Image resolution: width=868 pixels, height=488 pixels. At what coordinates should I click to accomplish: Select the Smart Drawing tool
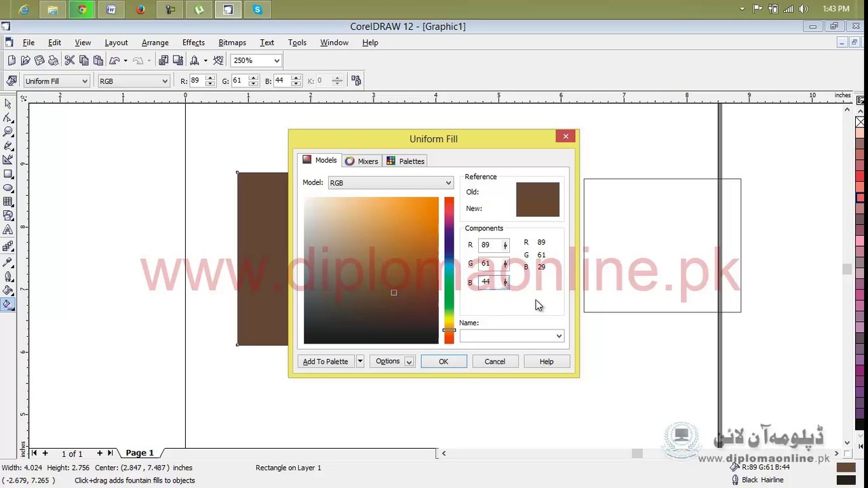tap(8, 160)
